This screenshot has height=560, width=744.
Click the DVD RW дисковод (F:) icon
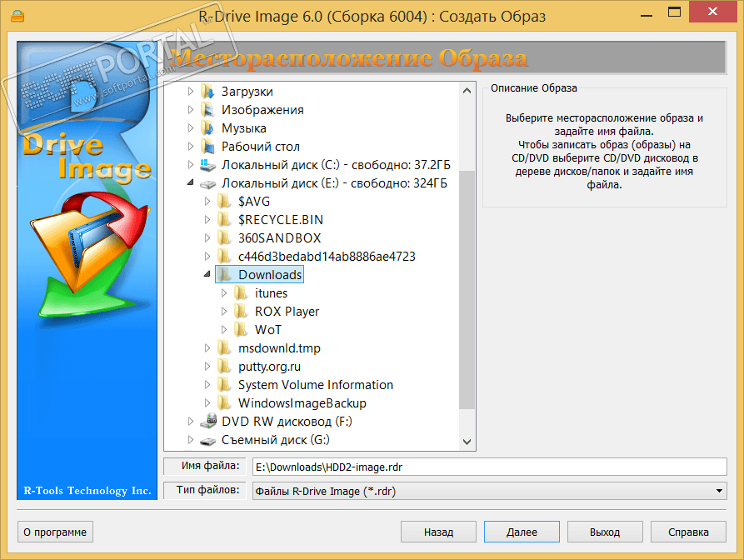207,421
